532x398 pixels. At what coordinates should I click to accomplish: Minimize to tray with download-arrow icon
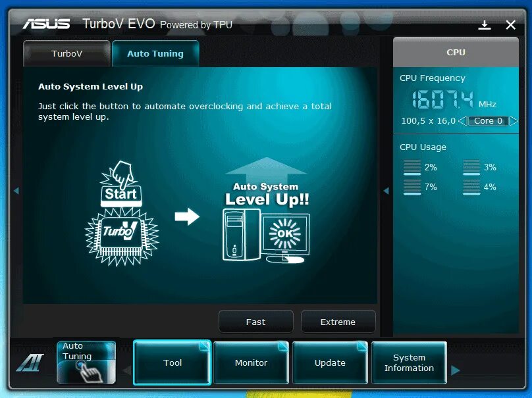[485, 25]
